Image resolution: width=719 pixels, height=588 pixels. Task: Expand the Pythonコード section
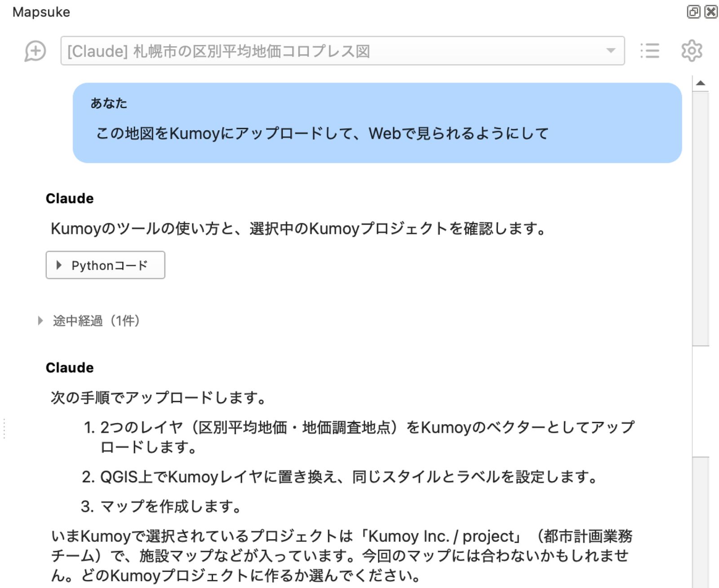pos(105,265)
